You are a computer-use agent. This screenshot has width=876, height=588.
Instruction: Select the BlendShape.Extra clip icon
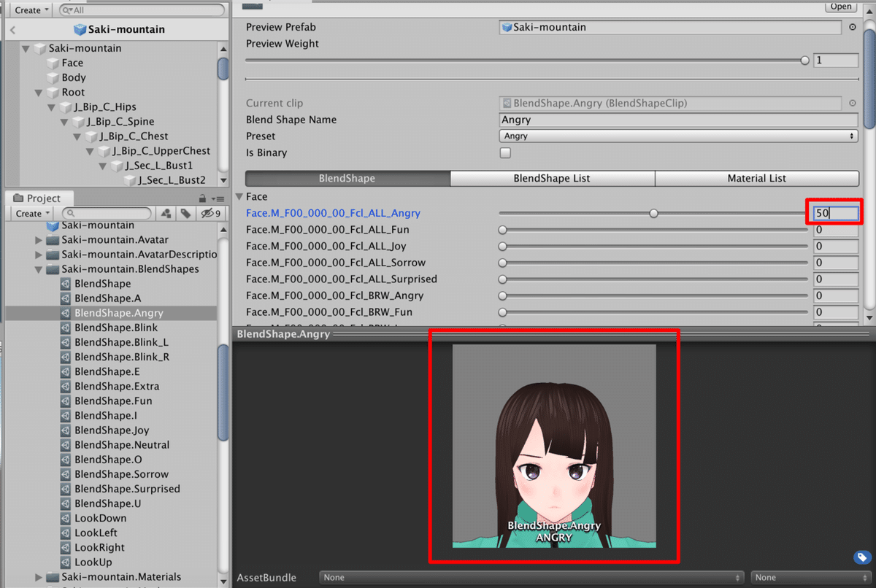tap(66, 386)
